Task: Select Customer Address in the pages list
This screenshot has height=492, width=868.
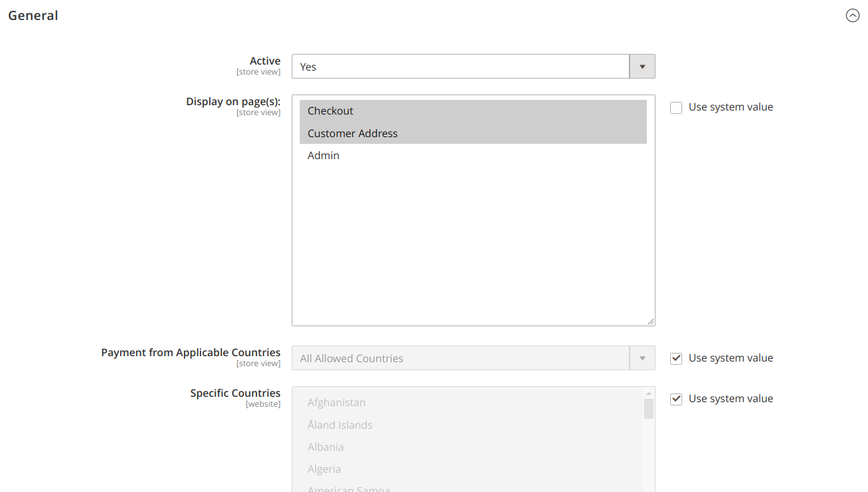Action: [x=352, y=133]
